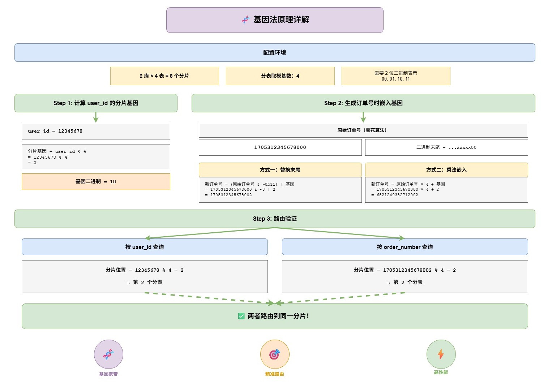
Task: Click the label 基因携带
Action: [108, 374]
